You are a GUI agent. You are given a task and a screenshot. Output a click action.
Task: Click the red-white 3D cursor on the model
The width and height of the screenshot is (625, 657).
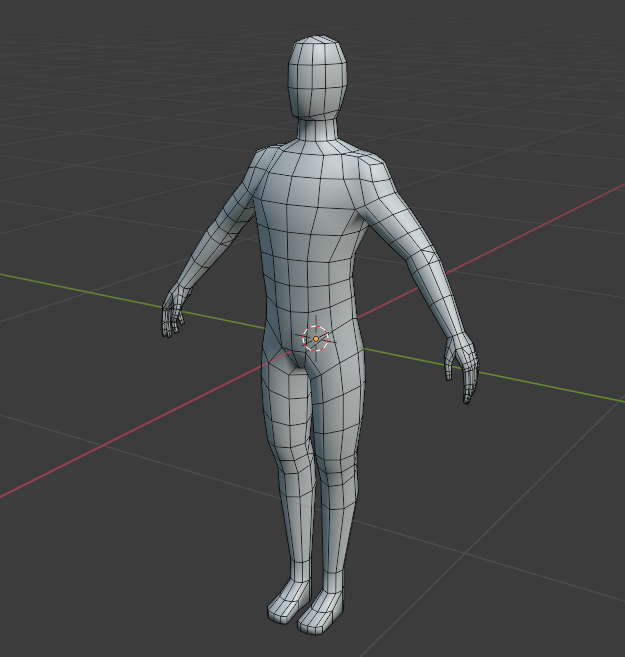tap(315, 338)
